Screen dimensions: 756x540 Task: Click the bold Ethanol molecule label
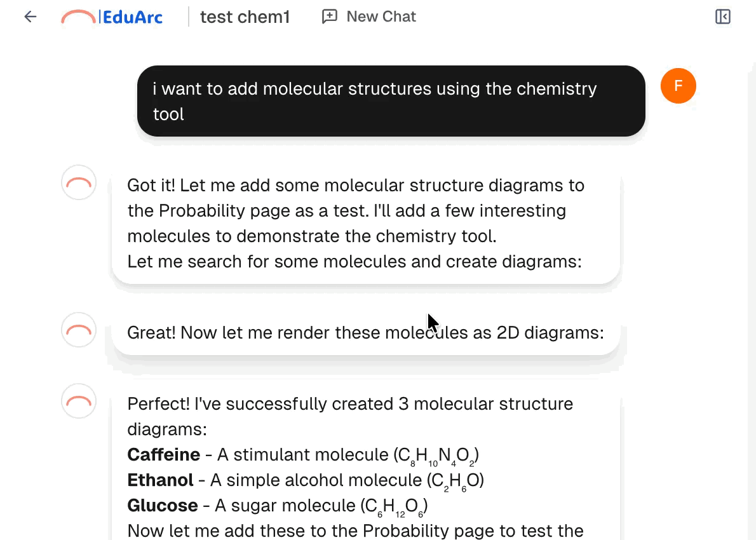[160, 480]
